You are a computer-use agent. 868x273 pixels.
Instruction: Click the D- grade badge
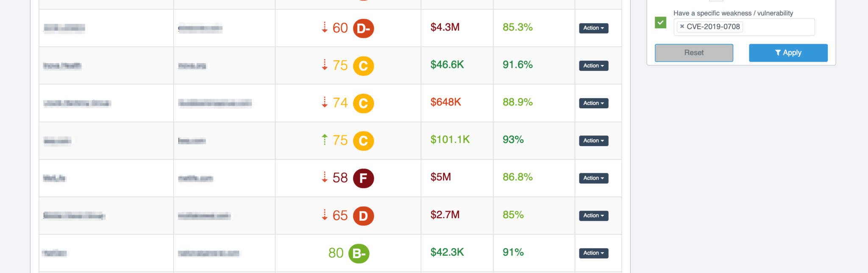[363, 28]
